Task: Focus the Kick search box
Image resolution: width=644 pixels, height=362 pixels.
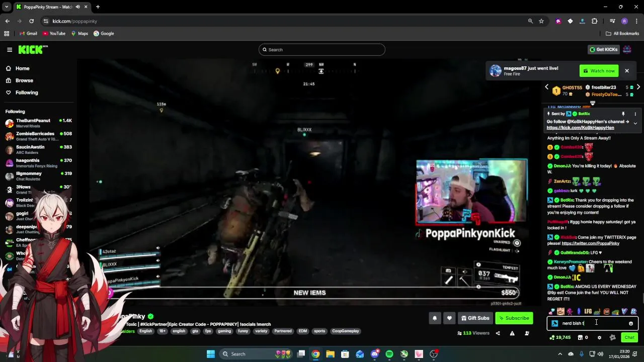Action: pyautogui.click(x=322, y=50)
